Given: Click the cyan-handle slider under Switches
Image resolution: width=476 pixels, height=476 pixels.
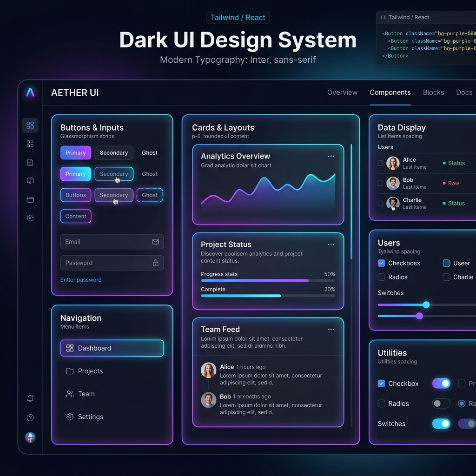Looking at the screenshot, I should coord(426,305).
